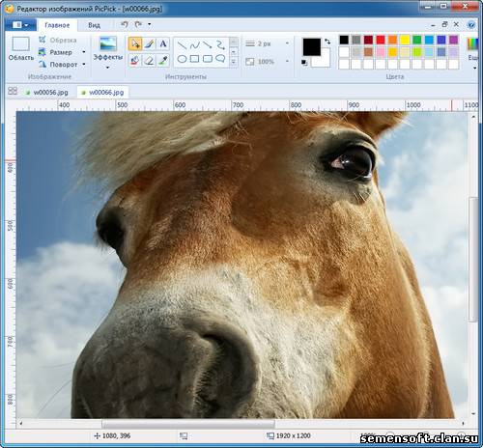Select the speech bubble shape
The width and height of the screenshot is (483, 448).
[x=220, y=59]
